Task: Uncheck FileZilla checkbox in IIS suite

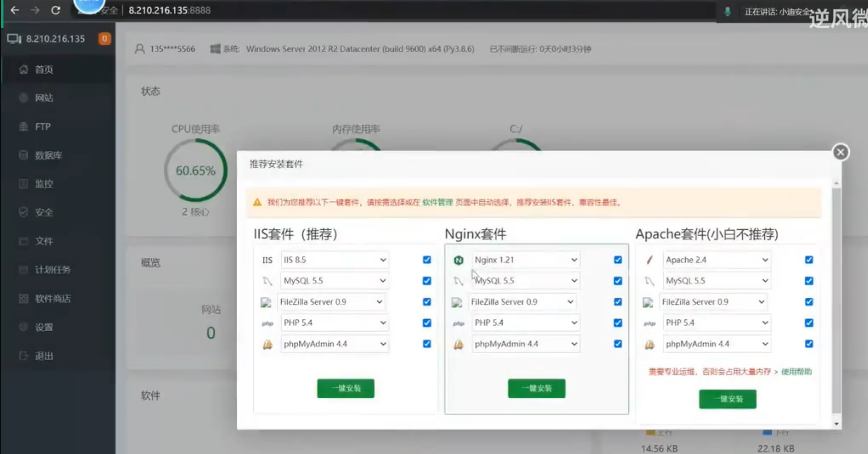Action: 427,302
